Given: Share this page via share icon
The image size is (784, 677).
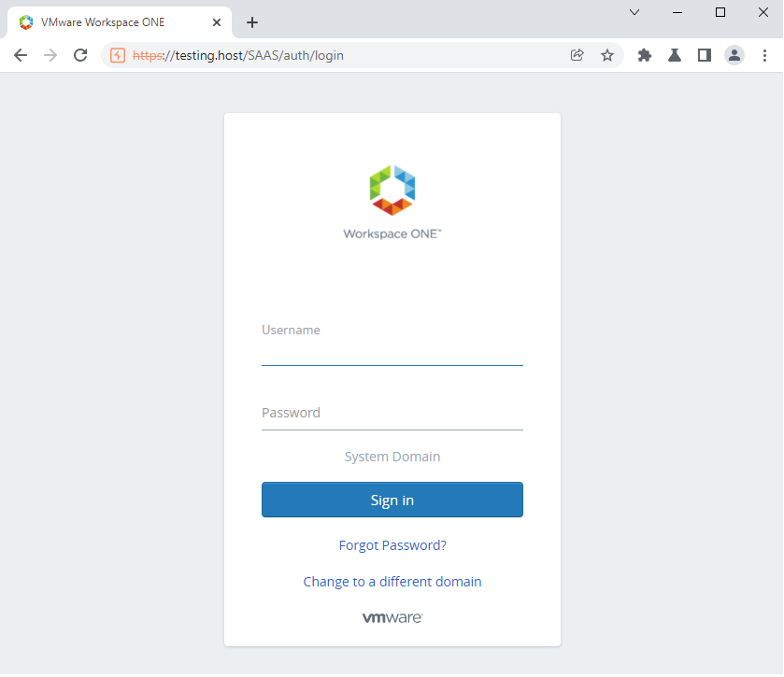Looking at the screenshot, I should coord(577,55).
